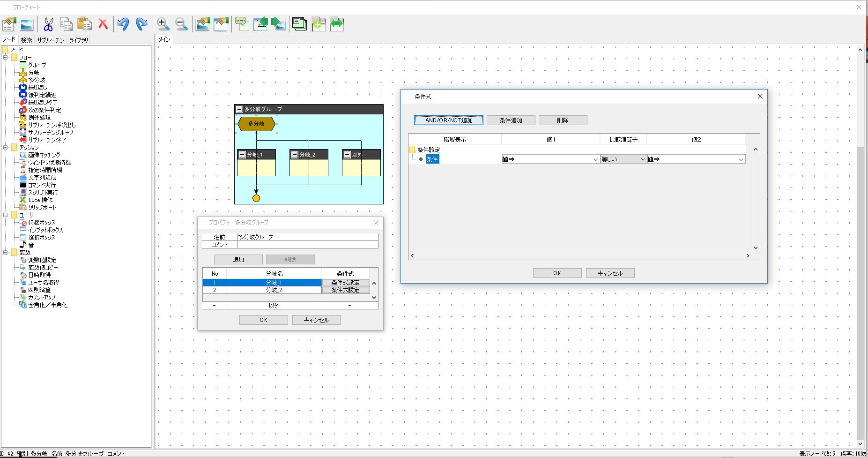Viewport: 868px width, 458px height.
Task: Redo the action with blue arrow
Action: click(x=141, y=24)
